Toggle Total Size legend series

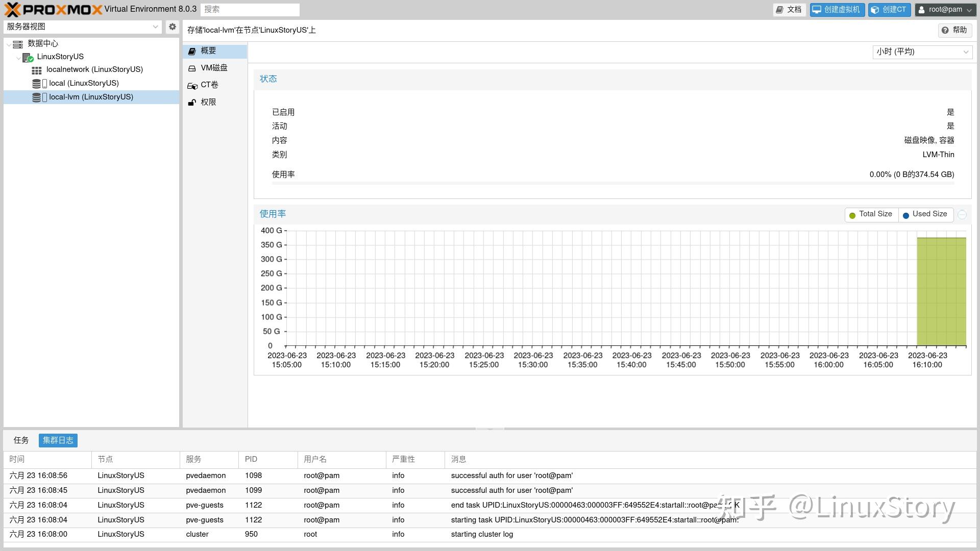871,214
